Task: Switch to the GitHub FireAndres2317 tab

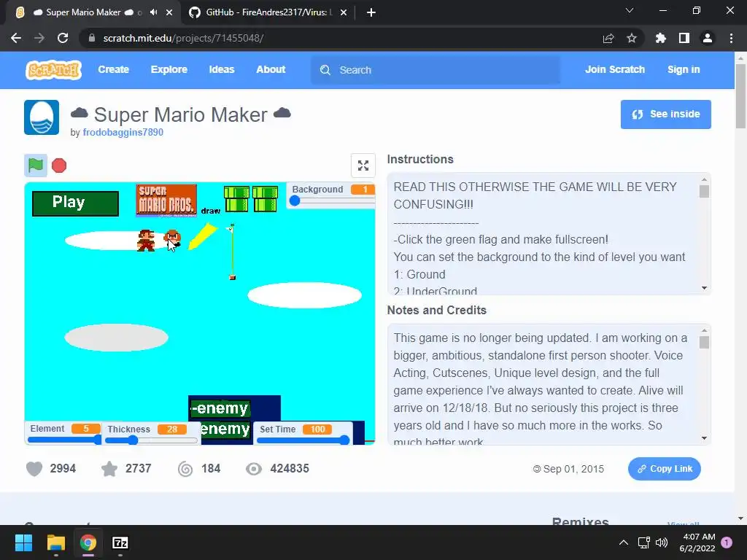Action: click(x=269, y=12)
